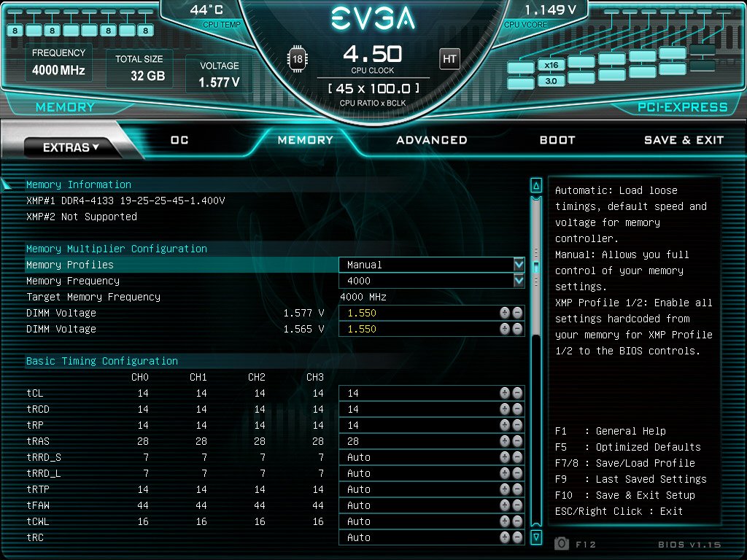Expand the EXTRAS menu
The height and width of the screenshot is (560, 747).
[x=71, y=147]
